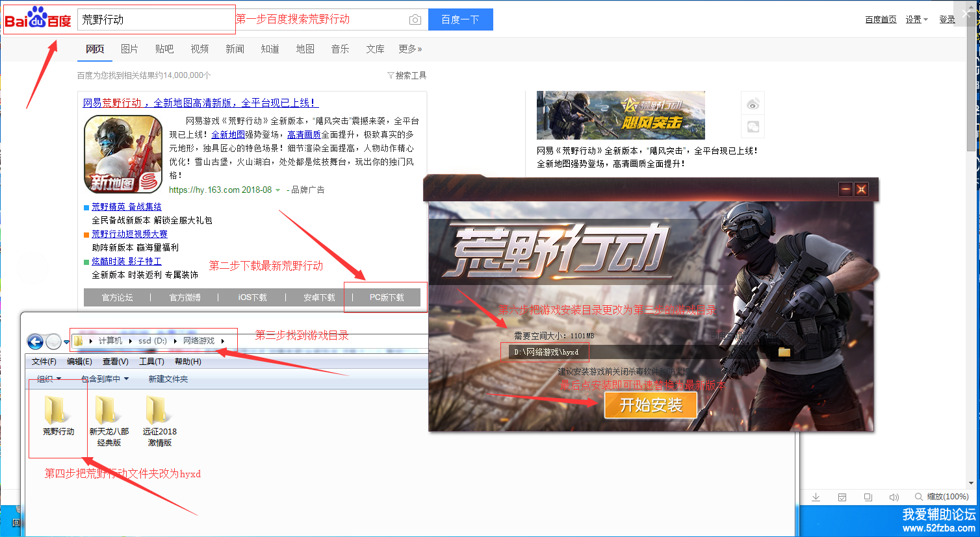
Task: Click the Explorer forward arrow button
Action: [53, 342]
